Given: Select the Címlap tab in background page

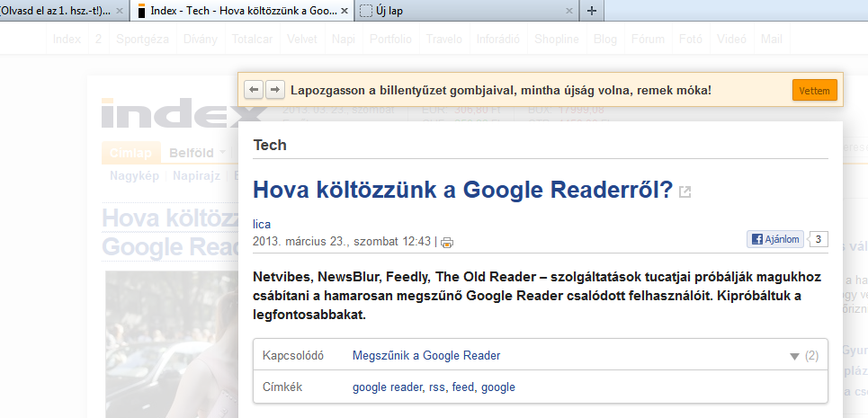Looking at the screenshot, I should [130, 153].
